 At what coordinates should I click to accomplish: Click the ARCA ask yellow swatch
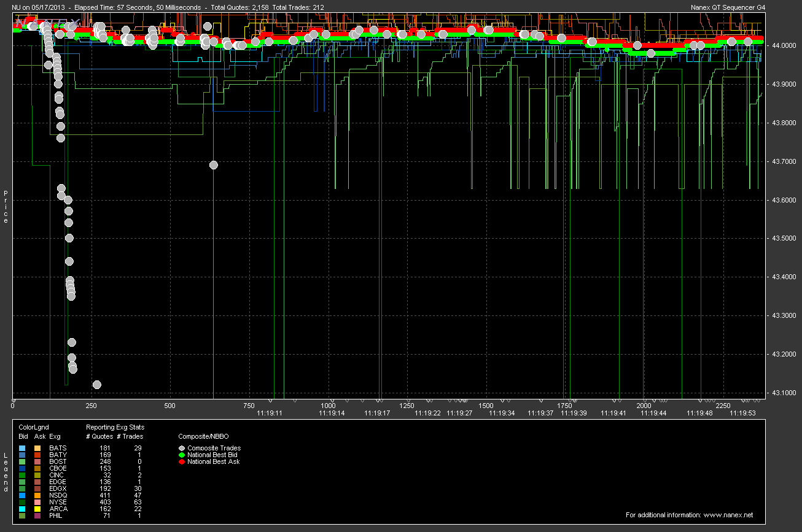[x=37, y=509]
